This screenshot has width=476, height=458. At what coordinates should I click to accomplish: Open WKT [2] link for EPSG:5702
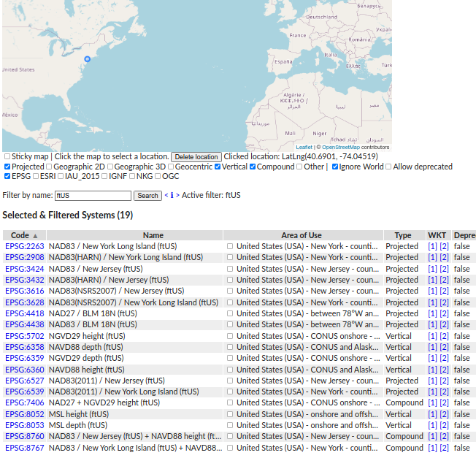click(x=444, y=336)
